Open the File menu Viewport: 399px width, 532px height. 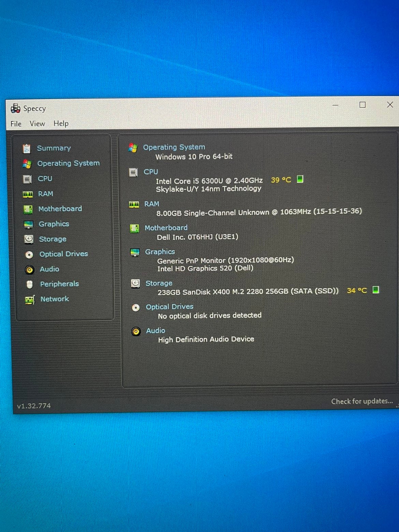coord(16,124)
